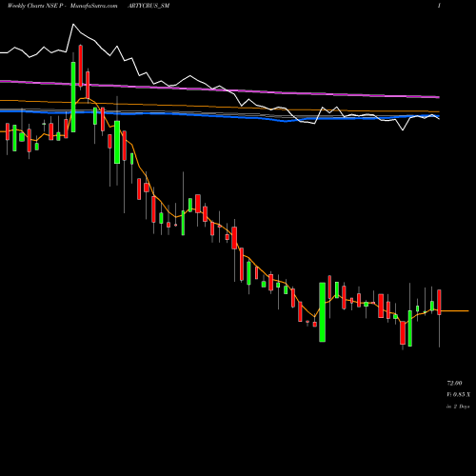Click the 'Weekly Charts NSE P - MunafaSutra.com' title

pos(62,6)
